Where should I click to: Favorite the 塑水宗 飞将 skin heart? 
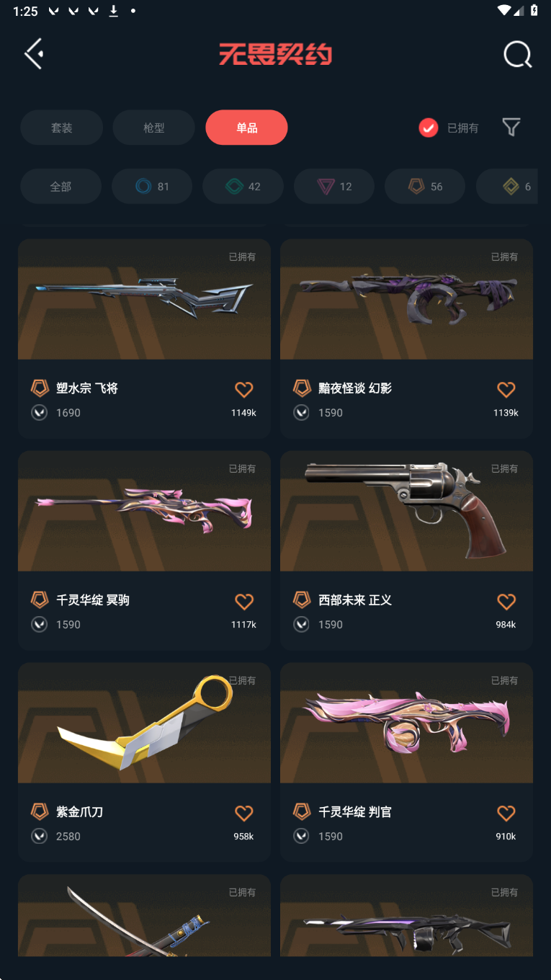[x=244, y=390]
